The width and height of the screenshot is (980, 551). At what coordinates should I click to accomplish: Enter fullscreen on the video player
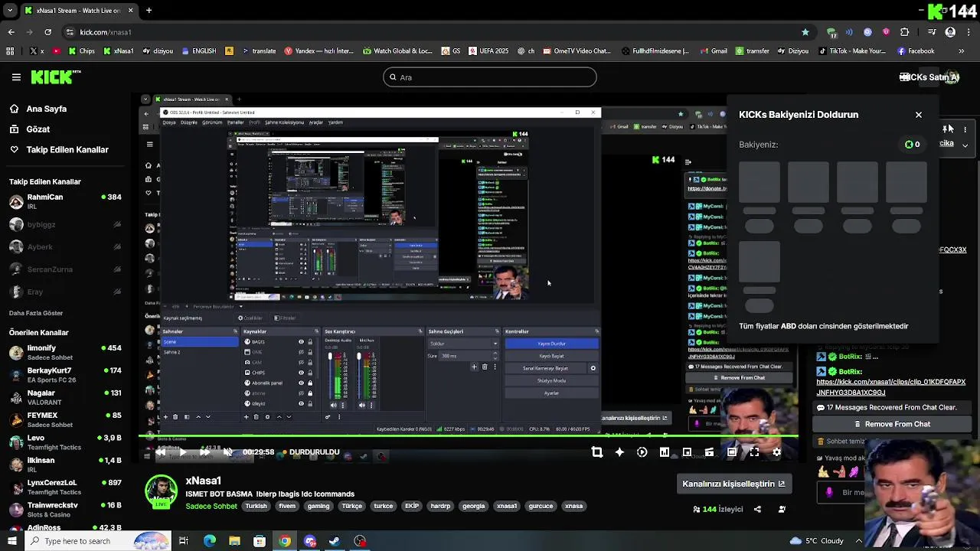click(x=754, y=452)
